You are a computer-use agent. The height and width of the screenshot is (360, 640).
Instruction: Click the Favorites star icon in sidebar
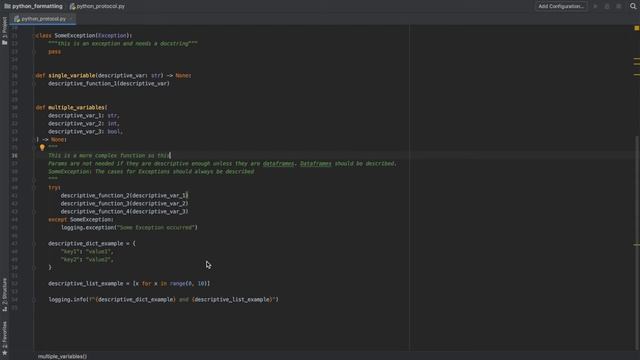[4, 353]
